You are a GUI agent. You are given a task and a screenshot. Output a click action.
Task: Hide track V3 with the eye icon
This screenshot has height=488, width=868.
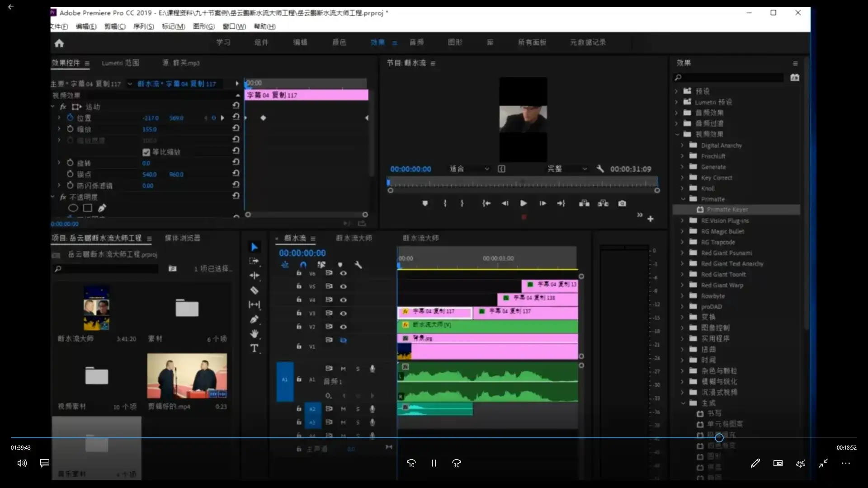(343, 313)
